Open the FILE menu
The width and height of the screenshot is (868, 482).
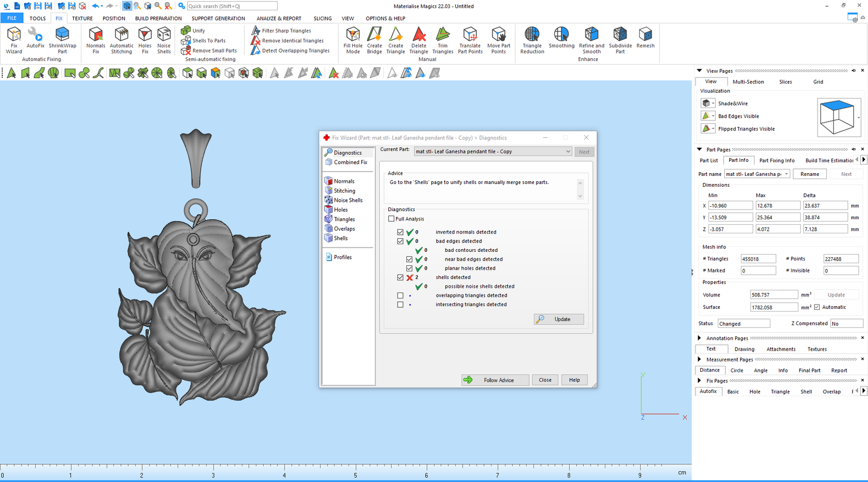coord(12,18)
